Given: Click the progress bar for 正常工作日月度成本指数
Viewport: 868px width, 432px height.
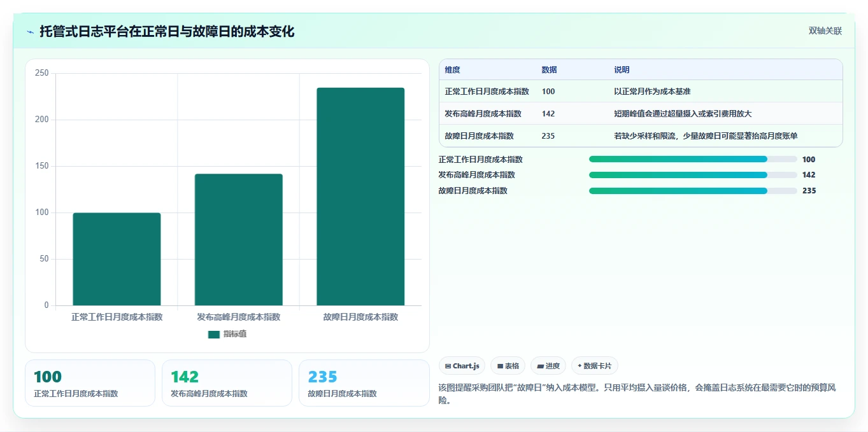Looking at the screenshot, I should pyautogui.click(x=693, y=159).
